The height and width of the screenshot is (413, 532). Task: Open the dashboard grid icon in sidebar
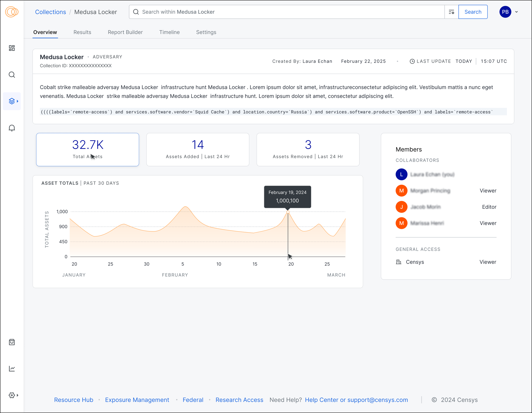(12, 48)
